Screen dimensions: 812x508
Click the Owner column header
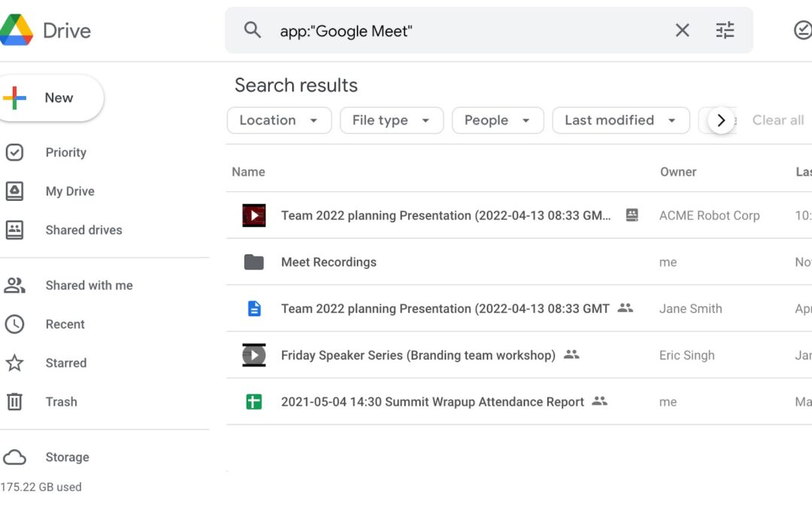pyautogui.click(x=678, y=172)
